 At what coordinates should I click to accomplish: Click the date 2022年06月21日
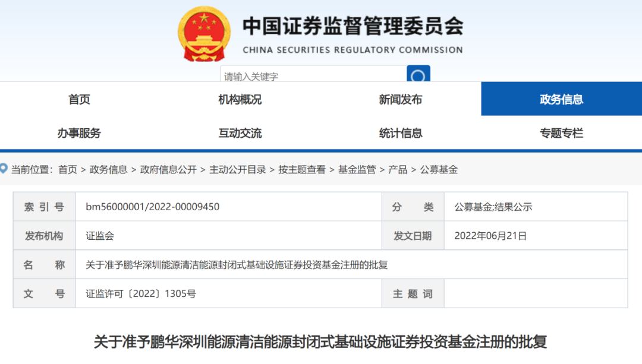click(x=490, y=236)
